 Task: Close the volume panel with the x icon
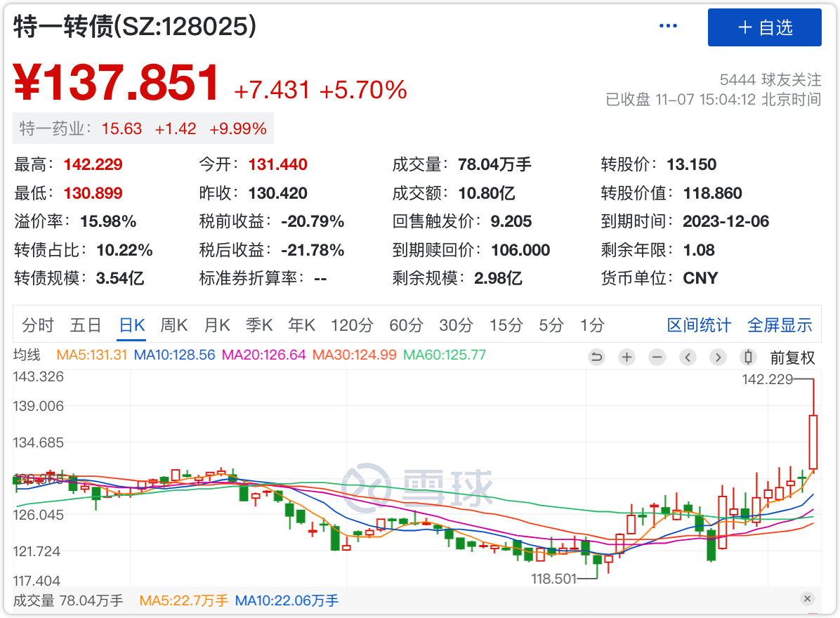[807, 599]
